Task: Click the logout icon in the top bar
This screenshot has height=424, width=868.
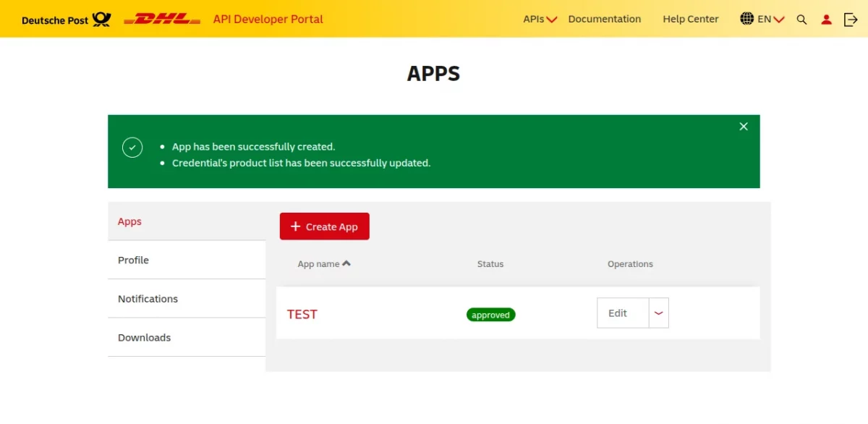Action: (x=851, y=20)
